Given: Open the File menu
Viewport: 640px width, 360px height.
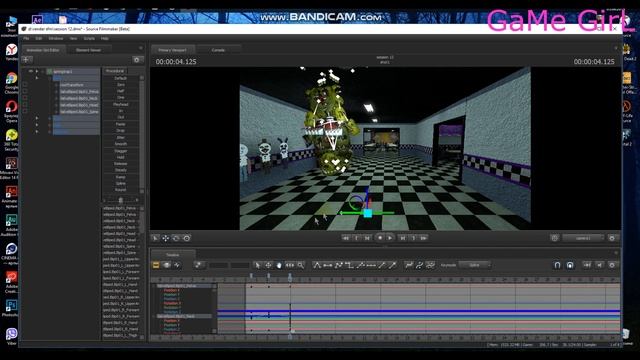Looking at the screenshot, I should point(26,38).
